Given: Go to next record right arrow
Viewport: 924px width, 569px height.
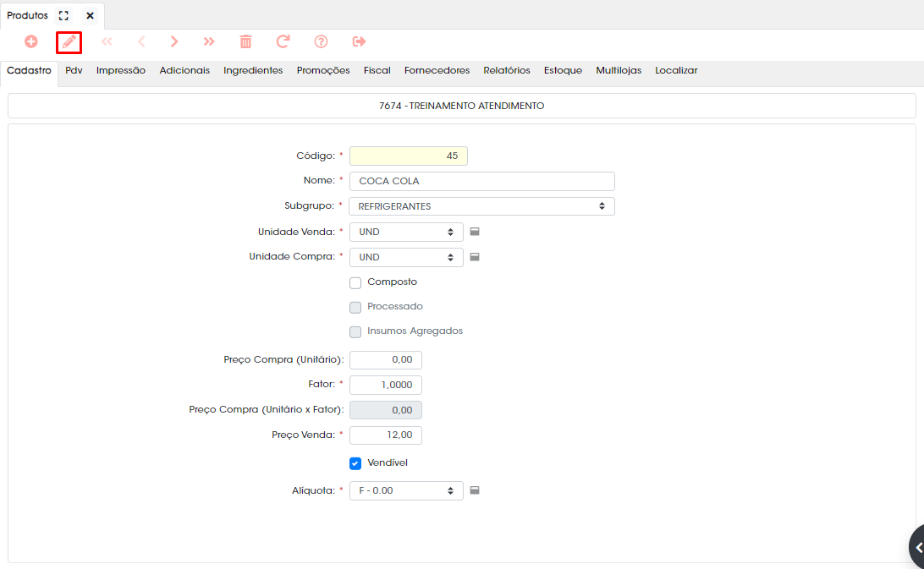Looking at the screenshot, I should tap(173, 41).
